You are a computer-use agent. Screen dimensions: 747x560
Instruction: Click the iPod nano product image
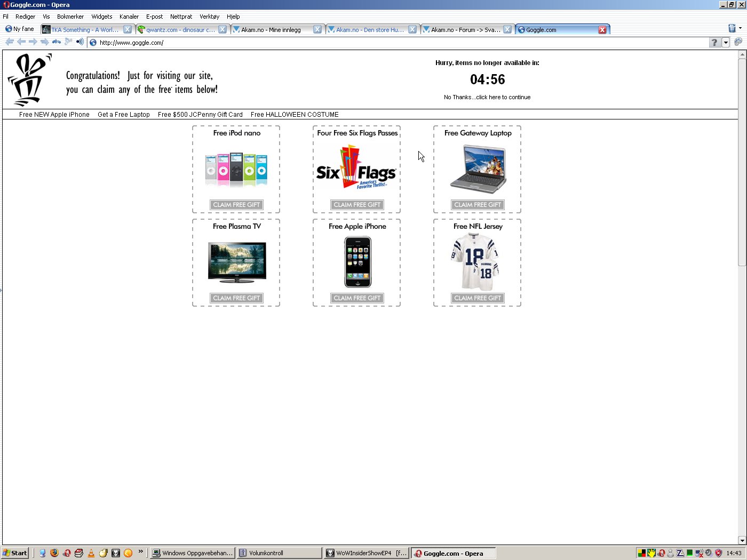pos(236,170)
